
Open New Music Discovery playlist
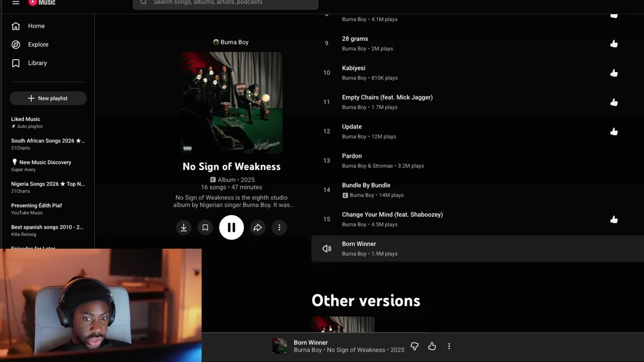coord(48,166)
